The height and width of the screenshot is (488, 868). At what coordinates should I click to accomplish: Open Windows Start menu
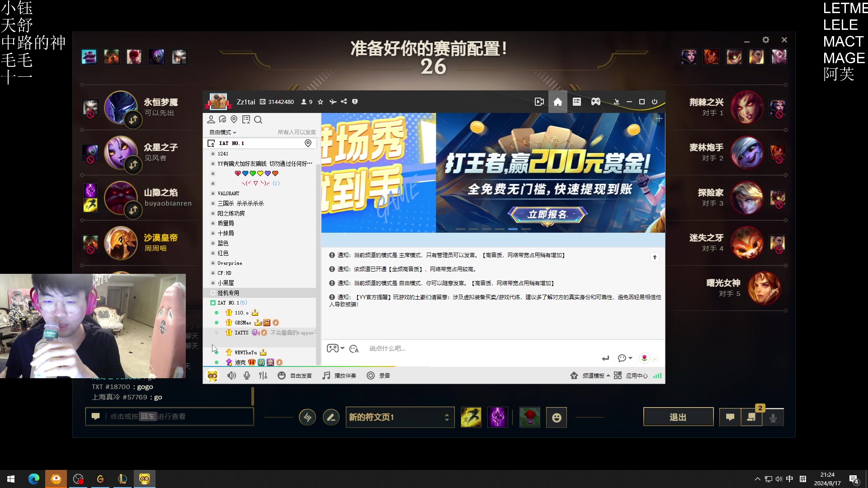[x=11, y=479]
